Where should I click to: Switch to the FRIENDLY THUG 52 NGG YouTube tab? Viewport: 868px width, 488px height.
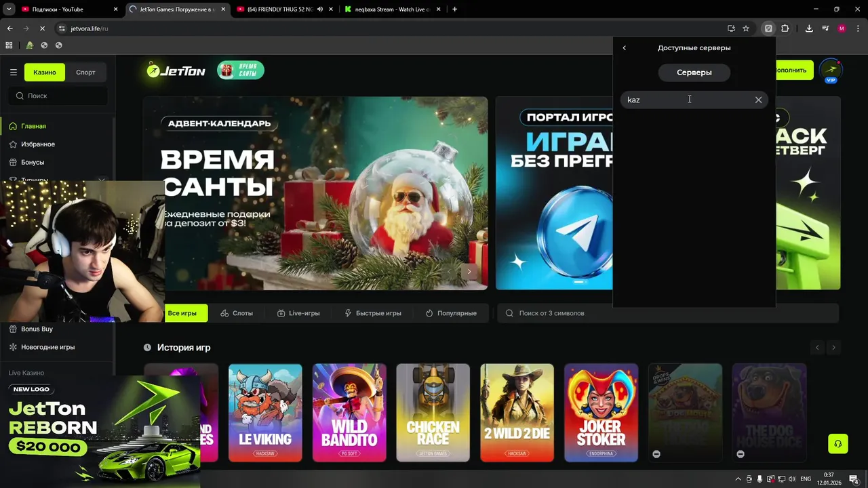pos(284,9)
